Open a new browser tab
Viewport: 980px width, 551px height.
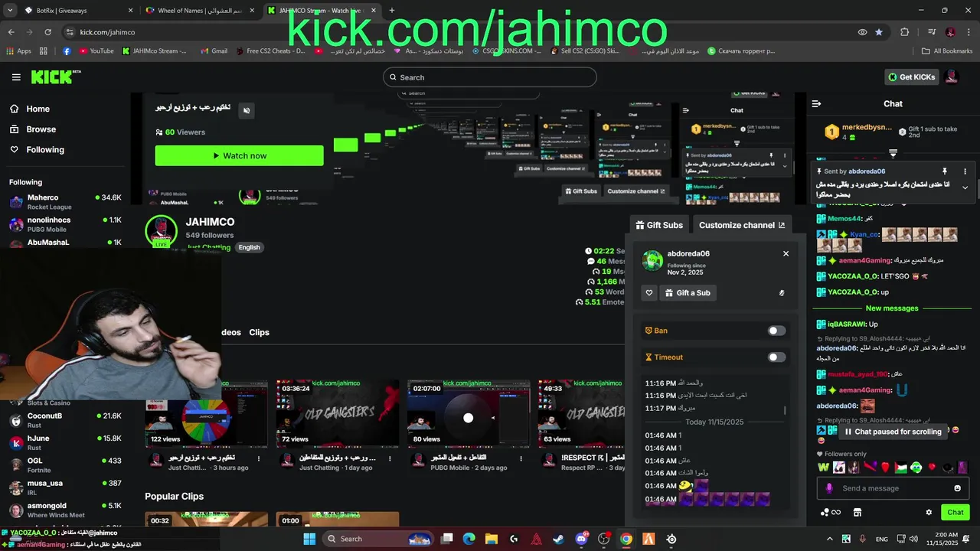point(392,11)
